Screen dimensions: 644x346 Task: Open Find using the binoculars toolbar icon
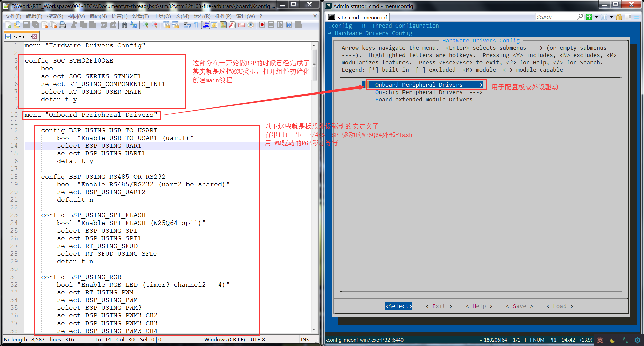point(124,25)
